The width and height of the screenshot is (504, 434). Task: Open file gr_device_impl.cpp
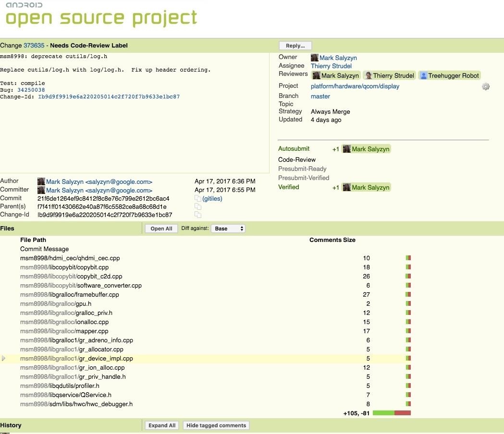pyautogui.click(x=76, y=358)
